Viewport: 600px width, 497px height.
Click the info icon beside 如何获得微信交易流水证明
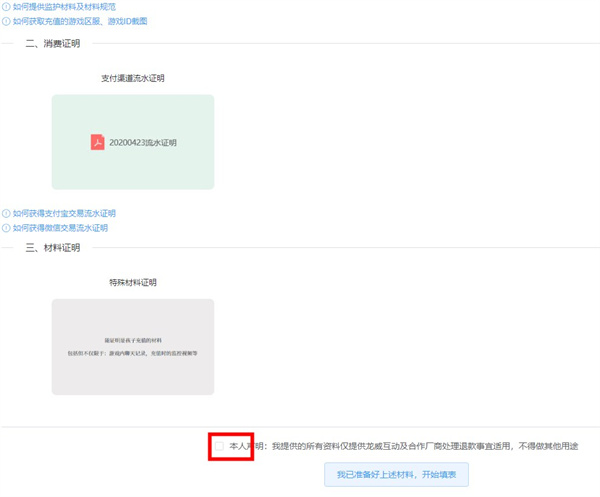click(6, 228)
